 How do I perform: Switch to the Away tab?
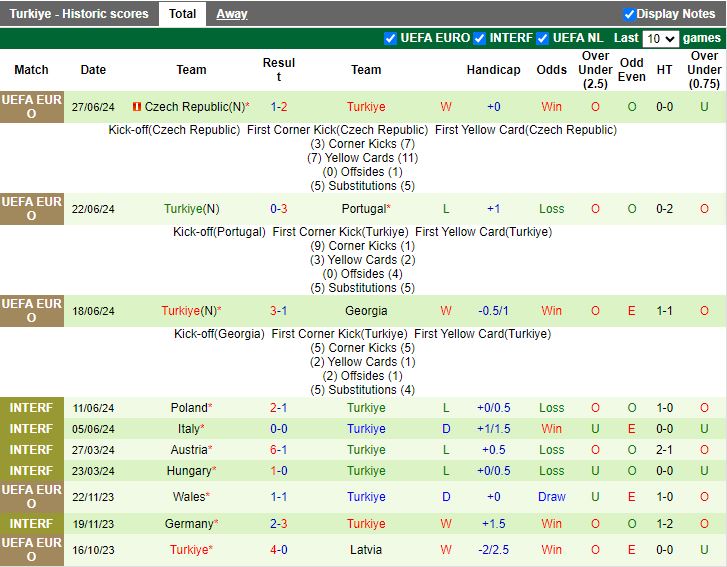[231, 14]
